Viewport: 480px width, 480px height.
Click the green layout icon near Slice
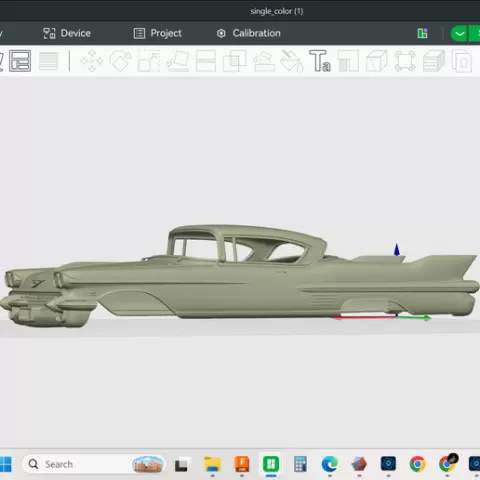click(422, 33)
